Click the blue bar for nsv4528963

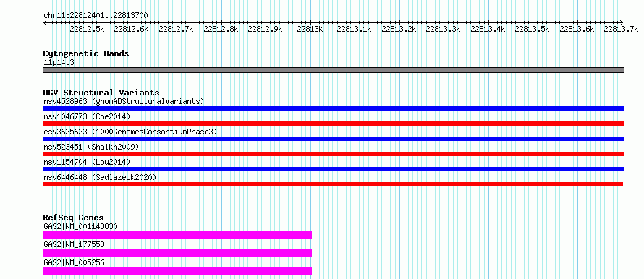[x=333, y=108]
